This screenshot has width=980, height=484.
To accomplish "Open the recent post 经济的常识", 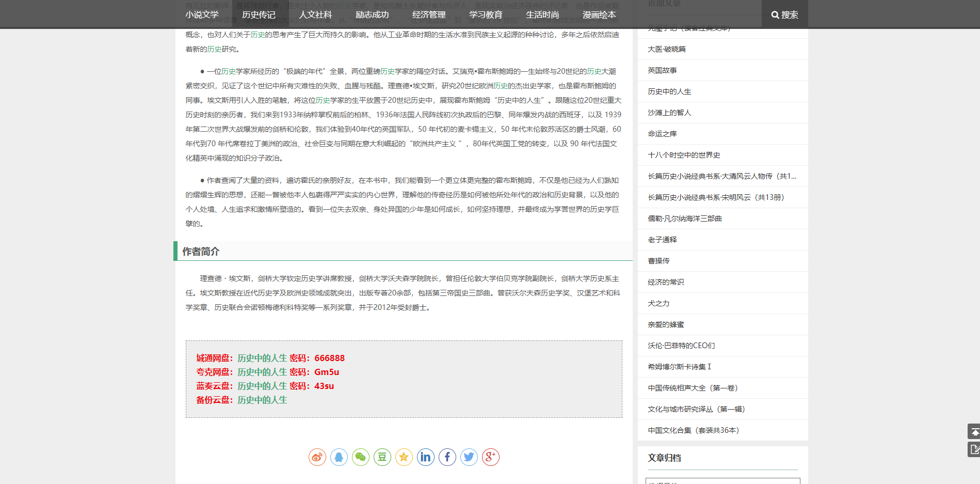I will (666, 282).
